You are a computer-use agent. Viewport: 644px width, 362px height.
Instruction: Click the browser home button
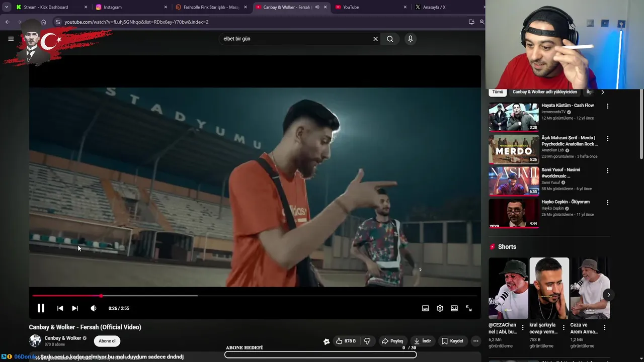click(43, 22)
